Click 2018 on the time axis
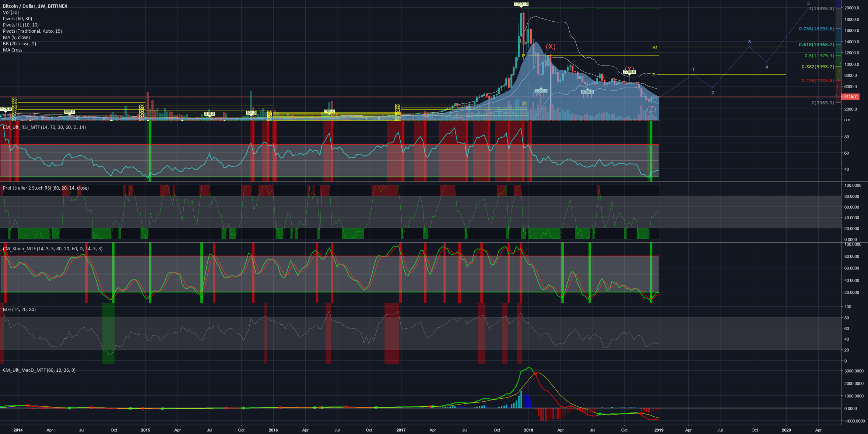The width and height of the screenshot is (868, 434). coord(528,430)
